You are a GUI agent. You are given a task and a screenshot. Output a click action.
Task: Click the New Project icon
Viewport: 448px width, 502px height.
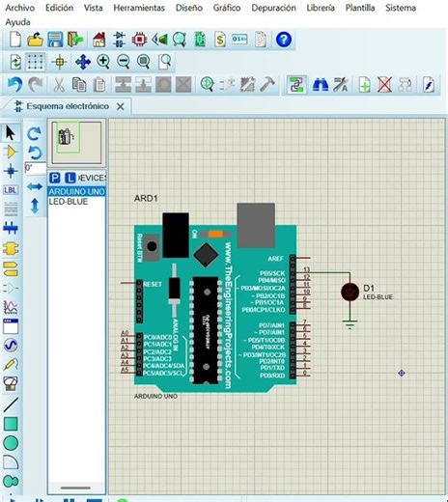click(15, 40)
